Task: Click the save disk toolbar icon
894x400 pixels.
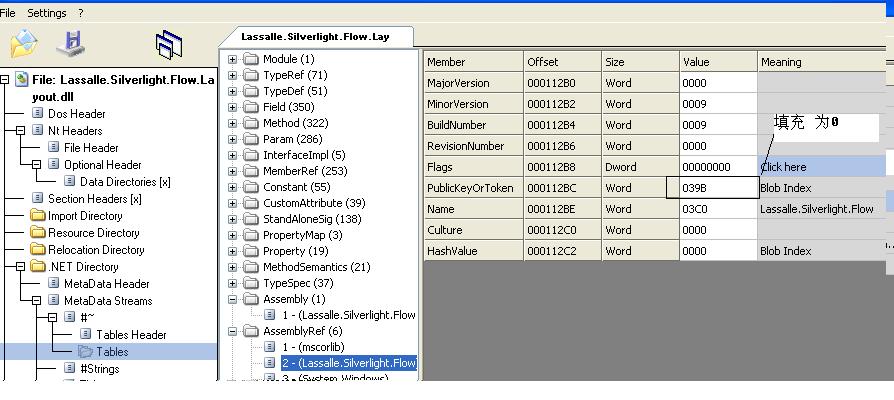Action: click(x=71, y=44)
